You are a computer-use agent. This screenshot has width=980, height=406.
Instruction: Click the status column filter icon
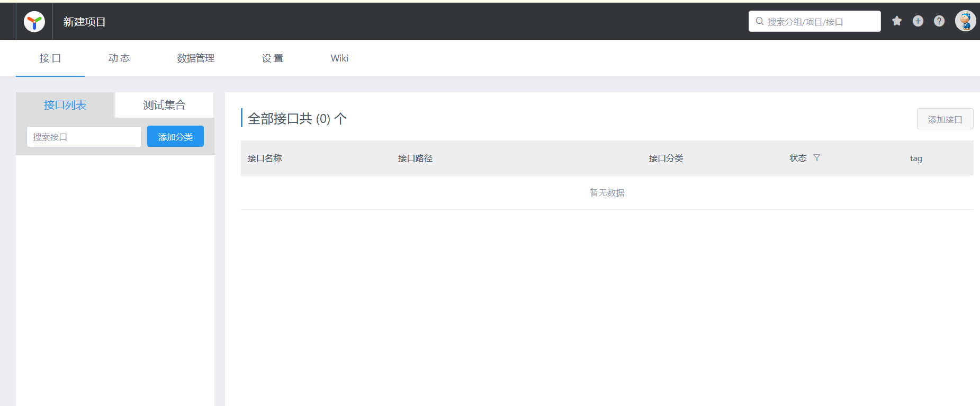click(x=816, y=158)
